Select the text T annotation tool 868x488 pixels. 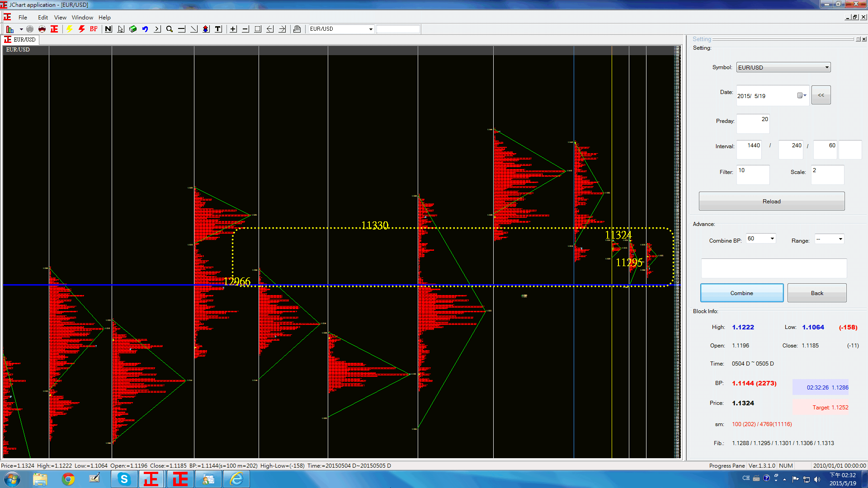coord(218,29)
